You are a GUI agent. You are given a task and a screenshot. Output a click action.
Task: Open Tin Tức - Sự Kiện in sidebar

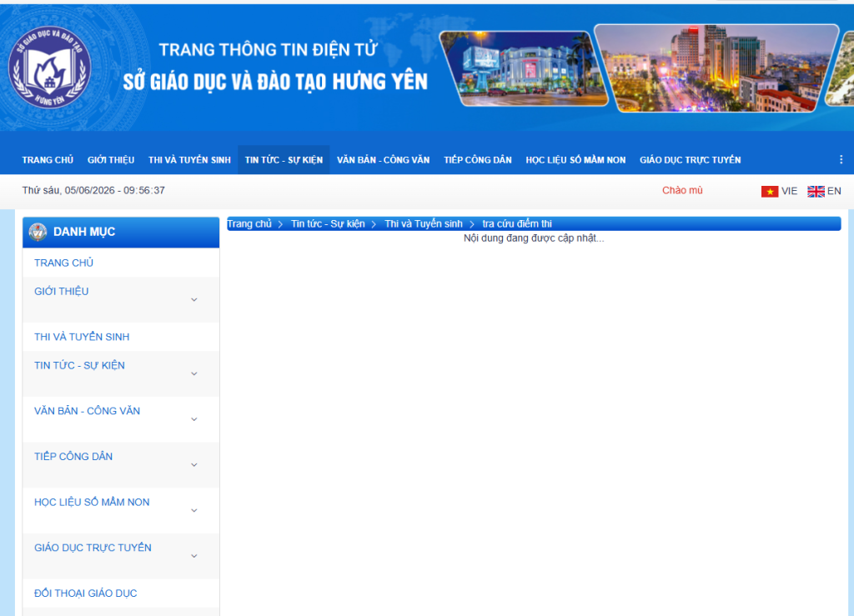tap(79, 365)
